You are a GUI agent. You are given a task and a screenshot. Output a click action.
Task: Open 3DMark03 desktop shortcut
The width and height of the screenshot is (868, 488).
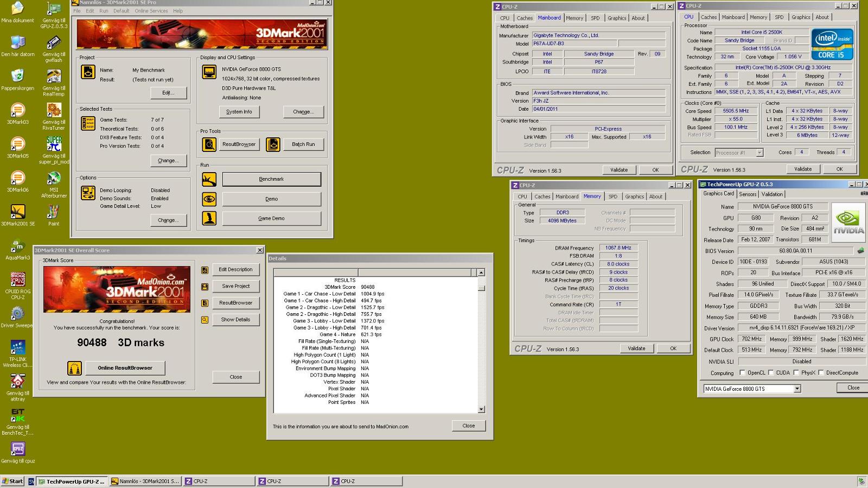pyautogui.click(x=18, y=114)
